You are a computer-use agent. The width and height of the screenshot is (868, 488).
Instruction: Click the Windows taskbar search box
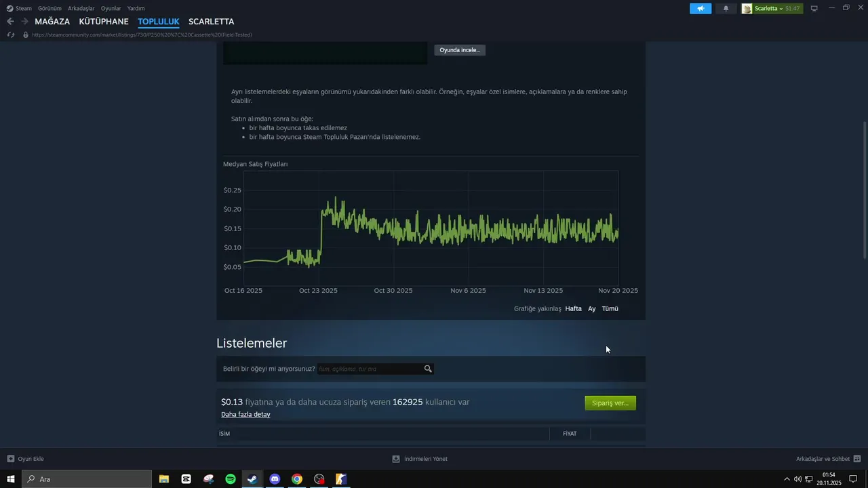87,479
